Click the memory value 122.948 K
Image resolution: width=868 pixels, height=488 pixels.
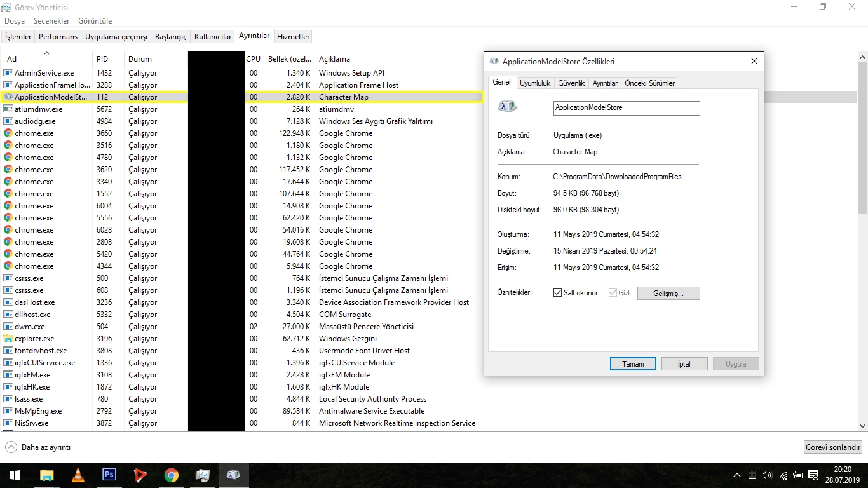tap(294, 133)
